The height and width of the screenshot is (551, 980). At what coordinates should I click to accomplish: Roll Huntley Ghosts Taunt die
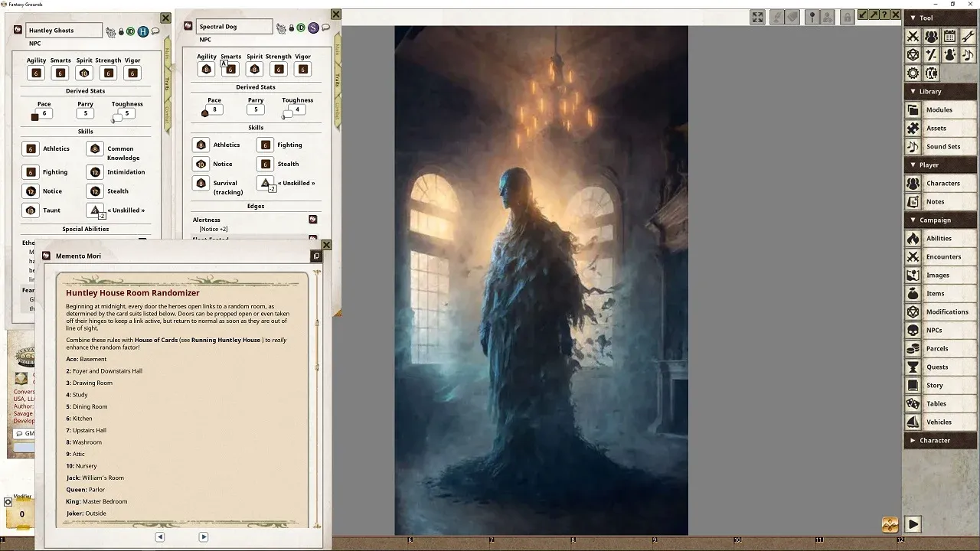(x=31, y=210)
